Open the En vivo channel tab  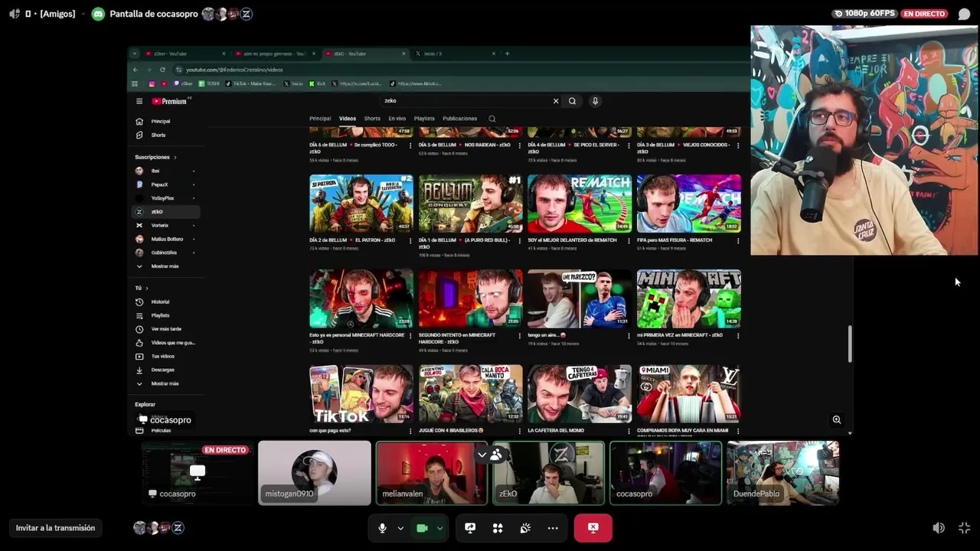click(397, 119)
